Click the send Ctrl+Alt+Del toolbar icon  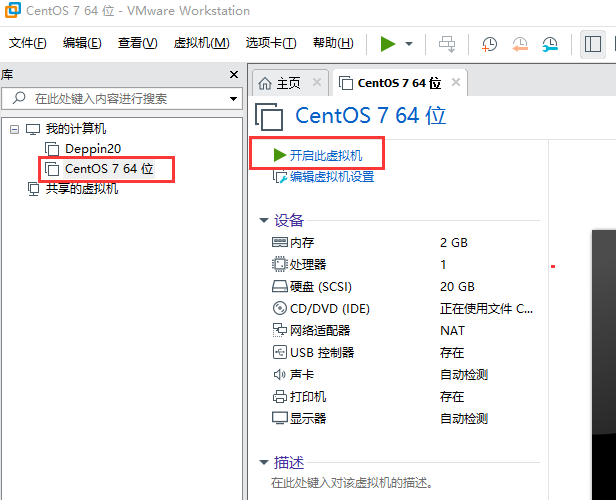pos(447,44)
